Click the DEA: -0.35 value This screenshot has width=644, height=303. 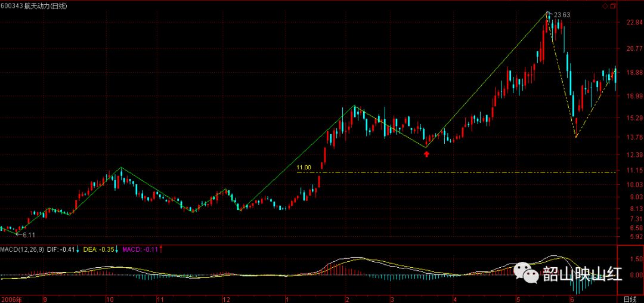point(98,249)
